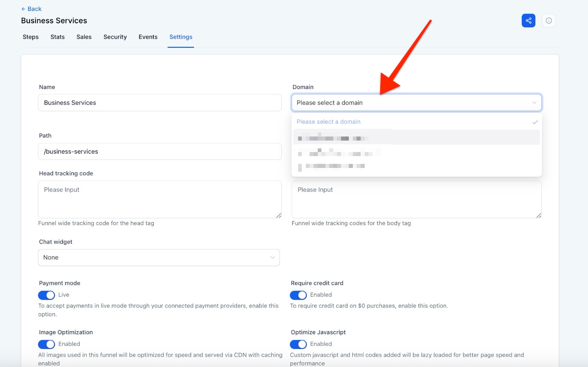The height and width of the screenshot is (367, 588).
Task: Expand the Chat widget dropdown
Action: pyautogui.click(x=159, y=257)
